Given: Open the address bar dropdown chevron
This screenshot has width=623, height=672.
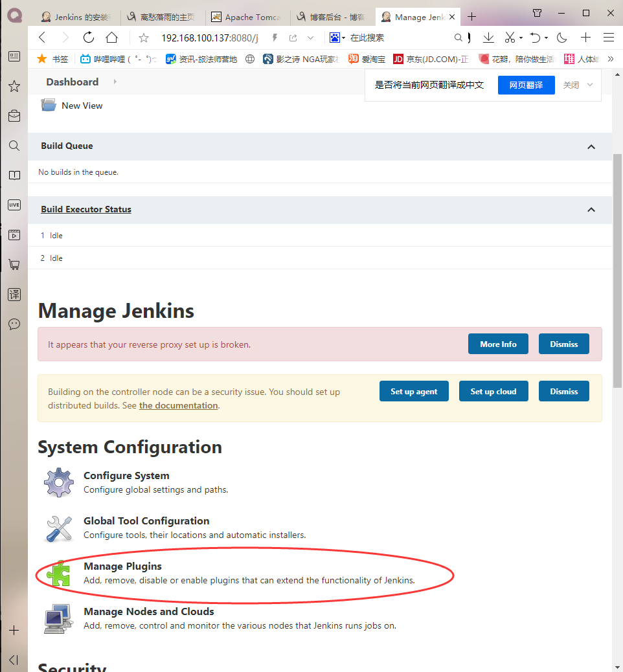Looking at the screenshot, I should (310, 38).
